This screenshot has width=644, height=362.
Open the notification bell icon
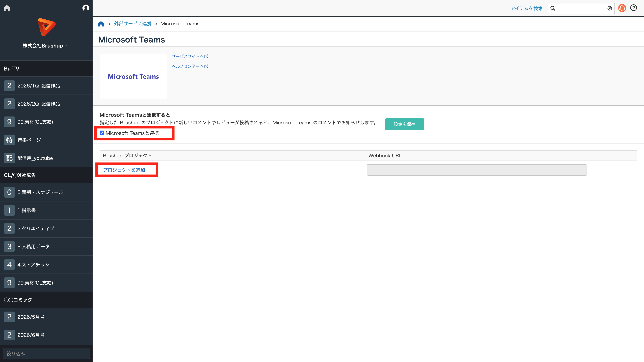click(622, 8)
